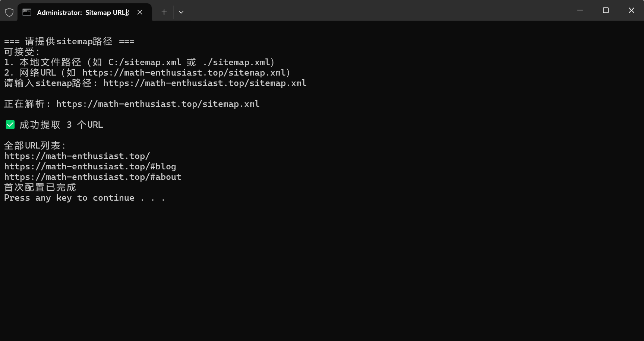Click the C:/sitemap.xml example path
This screenshot has width=644, height=341.
[x=145, y=62]
